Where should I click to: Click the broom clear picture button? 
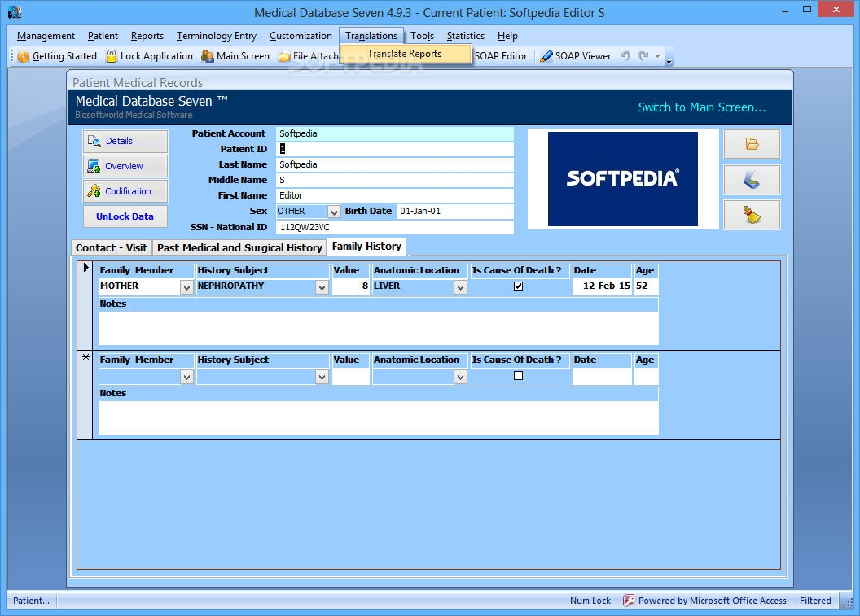click(x=752, y=215)
